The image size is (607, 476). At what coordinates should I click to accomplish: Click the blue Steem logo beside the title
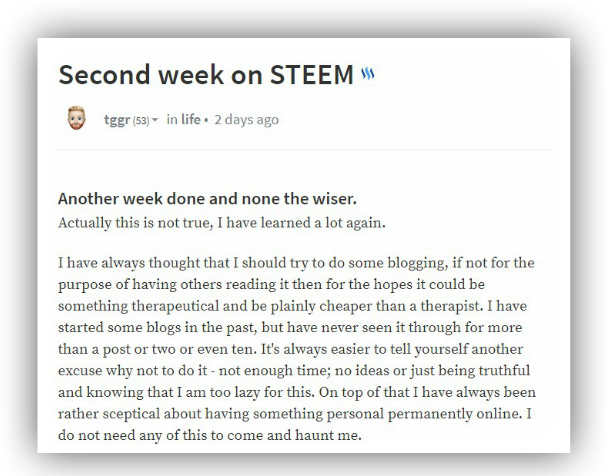[x=368, y=73]
